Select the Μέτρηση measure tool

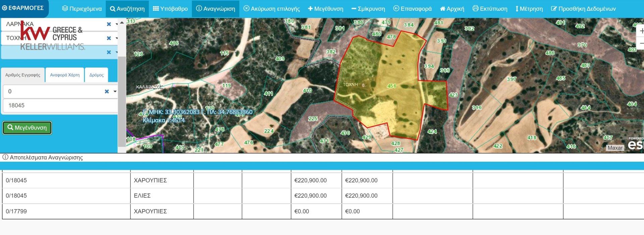pyautogui.click(x=529, y=9)
